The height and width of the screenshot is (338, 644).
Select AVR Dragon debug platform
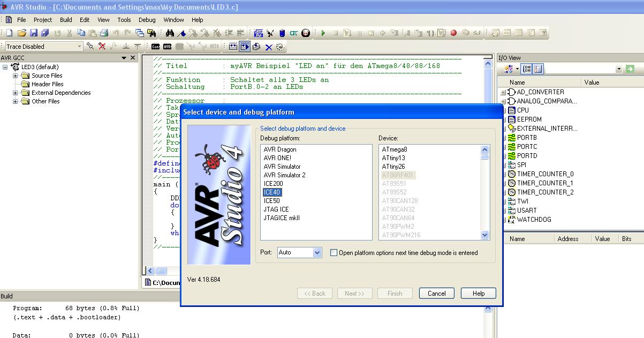click(x=280, y=149)
